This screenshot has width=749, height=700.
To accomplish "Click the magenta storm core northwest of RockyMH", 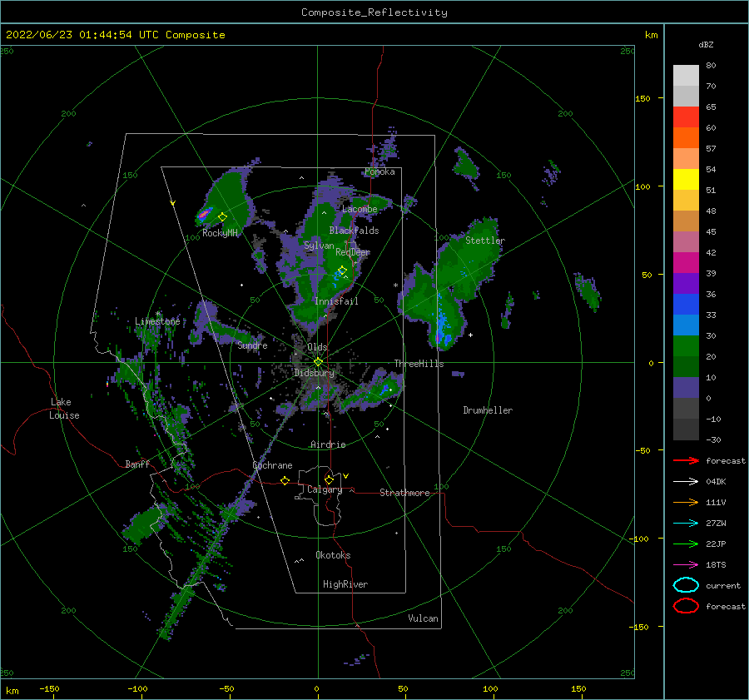I will 205,213.
